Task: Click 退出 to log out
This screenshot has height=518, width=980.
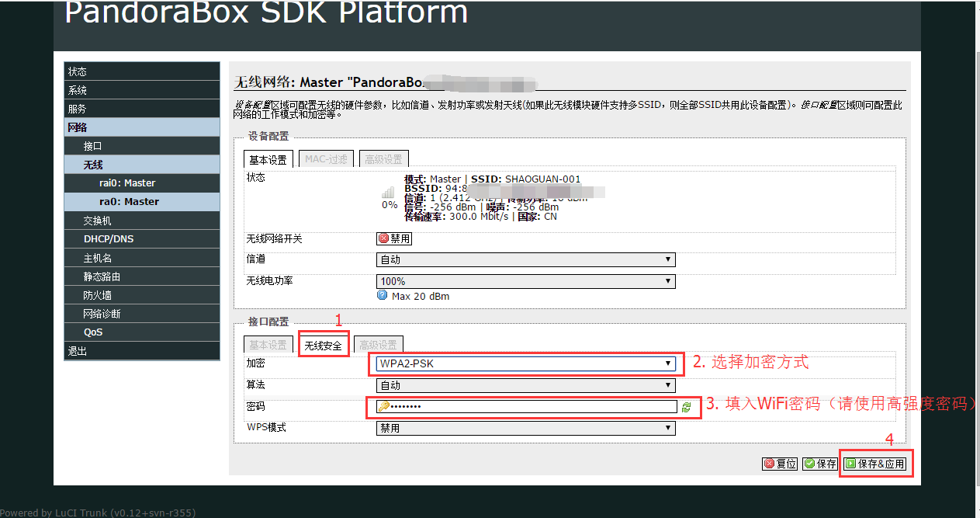Action: point(142,351)
